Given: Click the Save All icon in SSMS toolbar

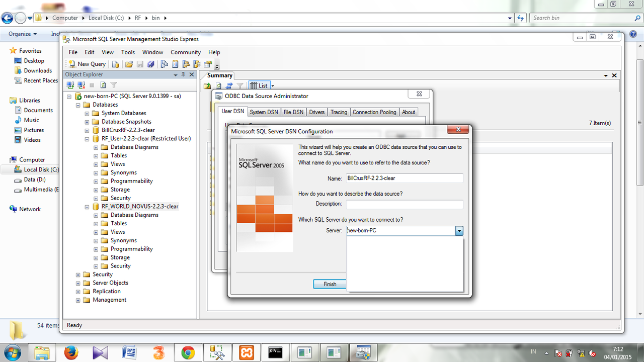Looking at the screenshot, I should (150, 64).
